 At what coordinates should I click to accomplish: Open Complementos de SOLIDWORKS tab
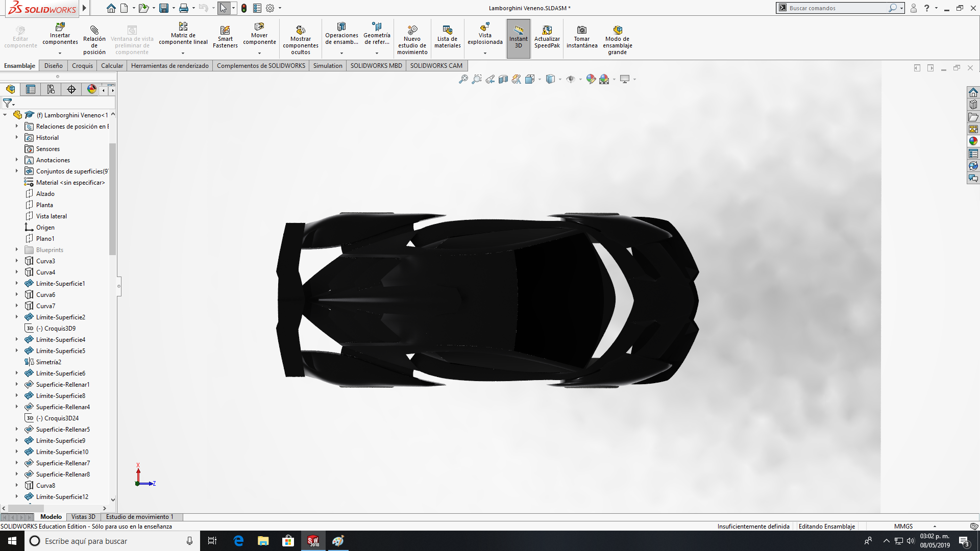[x=261, y=66]
